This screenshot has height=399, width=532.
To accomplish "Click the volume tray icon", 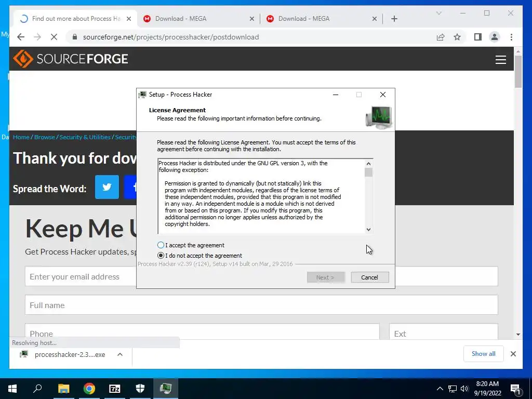I will pyautogui.click(x=464, y=389).
